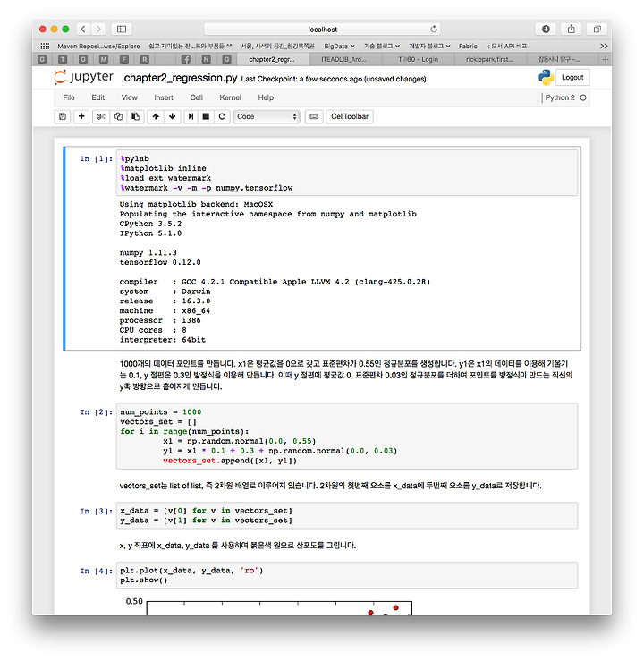This screenshot has height=661, width=644.
Task: Click the 'CPU cores : 8' output line
Action: click(x=153, y=330)
